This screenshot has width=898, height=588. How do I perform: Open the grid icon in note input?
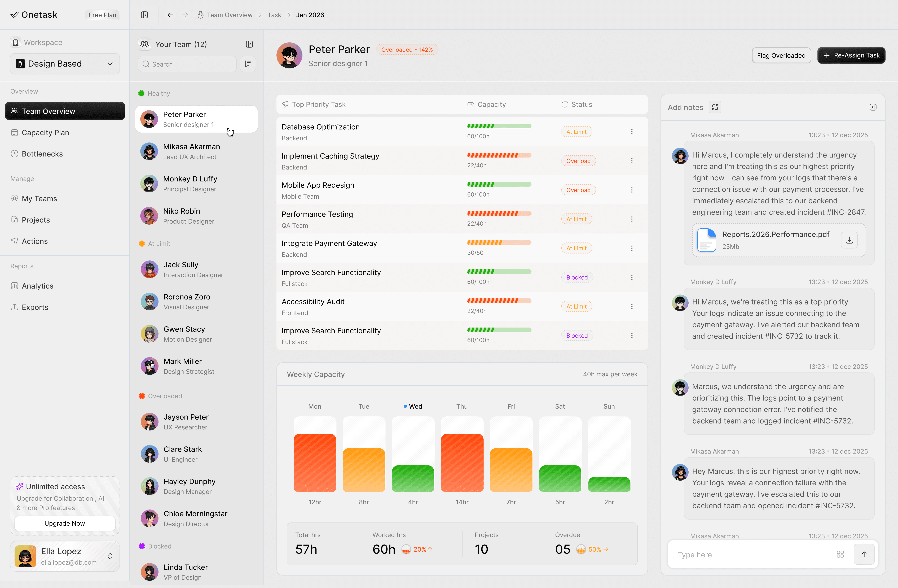tap(840, 554)
